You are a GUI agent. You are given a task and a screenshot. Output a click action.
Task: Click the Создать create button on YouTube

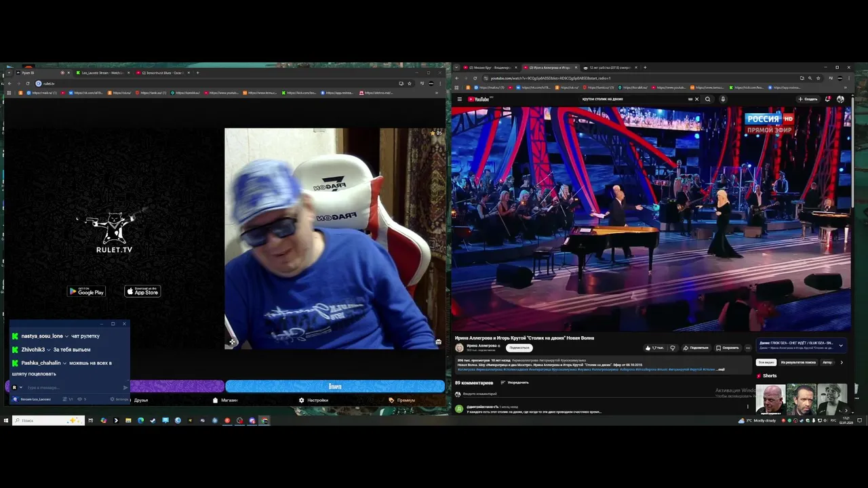tap(808, 99)
